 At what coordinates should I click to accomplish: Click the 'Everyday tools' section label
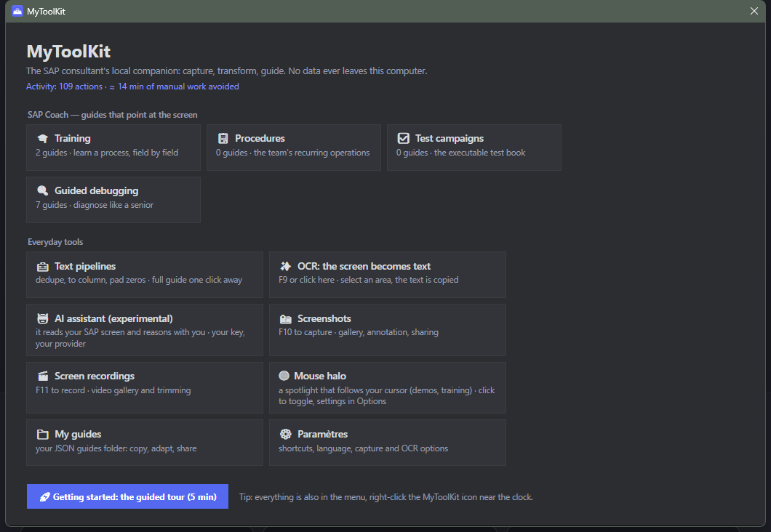(55, 242)
